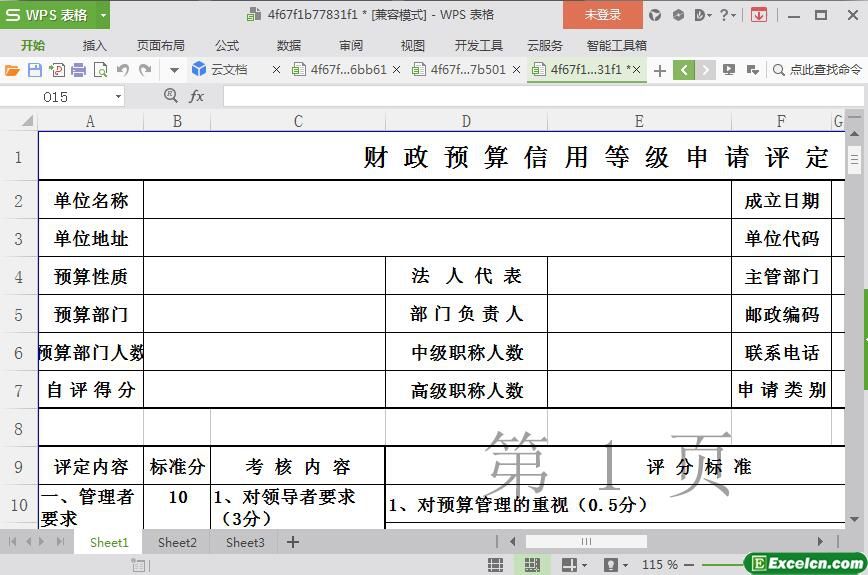This screenshot has width=868, height=575.
Task: Click the 未登录 login button
Action: point(602,15)
